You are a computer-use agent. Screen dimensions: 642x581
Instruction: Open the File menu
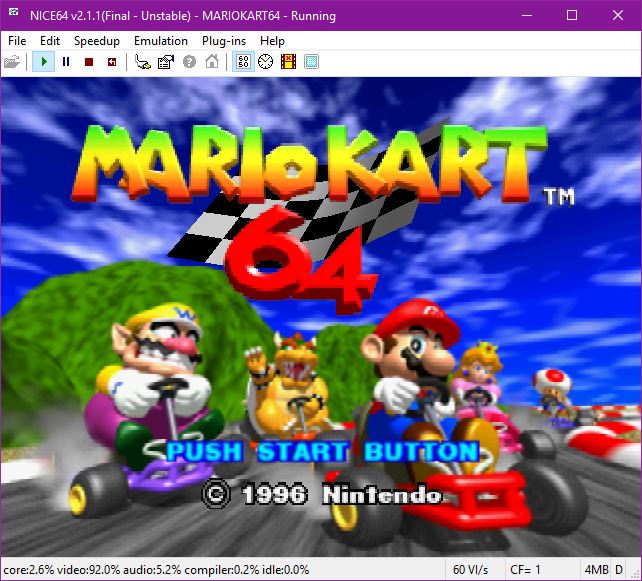click(17, 41)
